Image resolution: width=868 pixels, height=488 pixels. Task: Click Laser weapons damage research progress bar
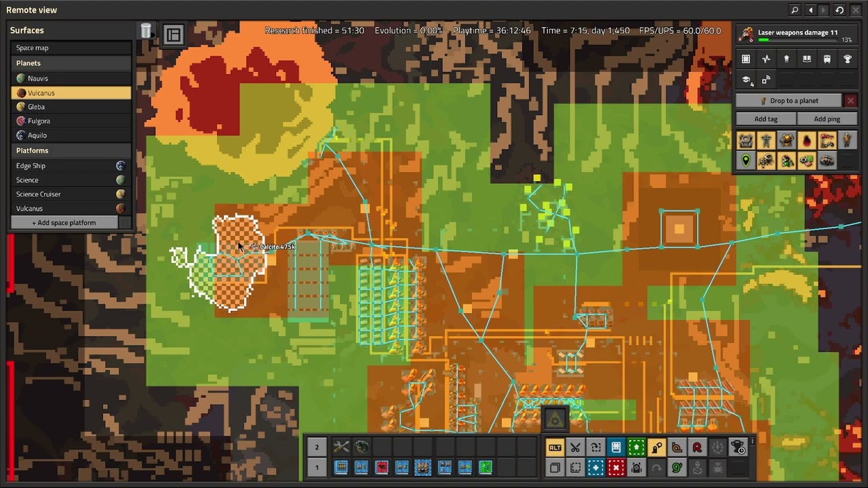coord(797,40)
